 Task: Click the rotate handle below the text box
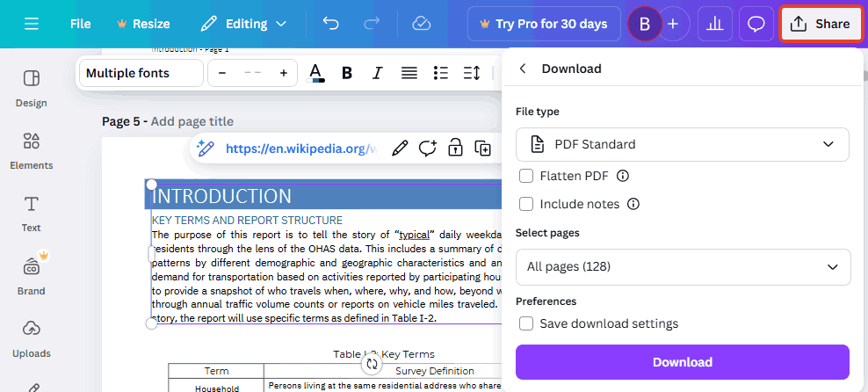click(x=372, y=364)
